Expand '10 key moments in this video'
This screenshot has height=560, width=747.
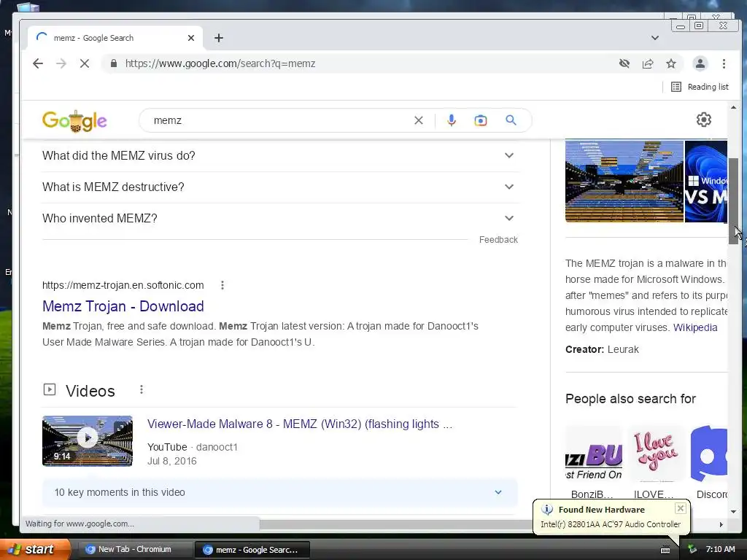[x=279, y=492]
